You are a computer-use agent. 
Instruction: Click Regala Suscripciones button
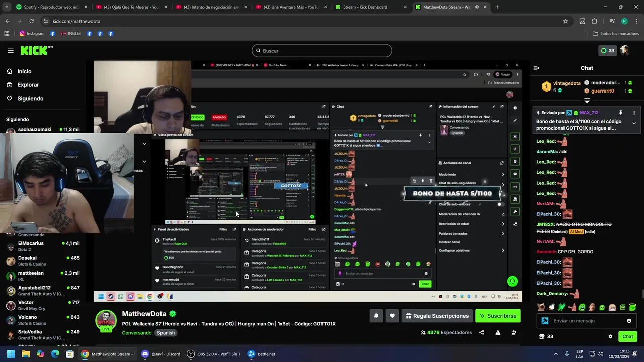[x=437, y=316]
